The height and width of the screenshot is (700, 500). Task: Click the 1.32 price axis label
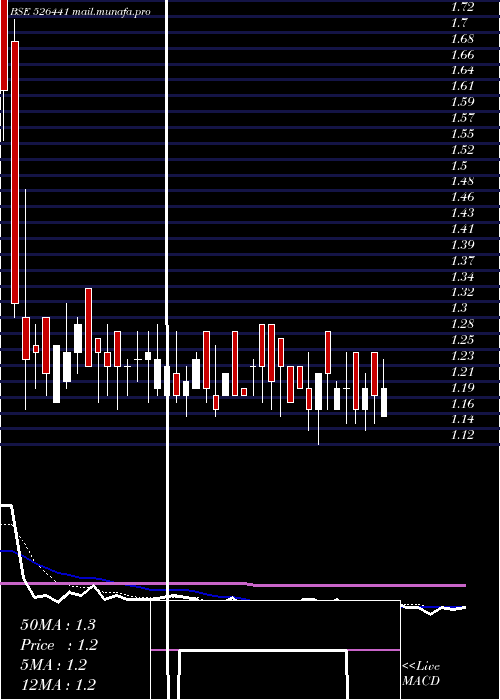[462, 292]
